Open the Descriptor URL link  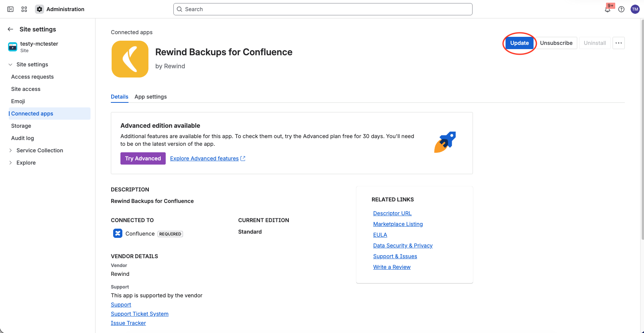392,213
